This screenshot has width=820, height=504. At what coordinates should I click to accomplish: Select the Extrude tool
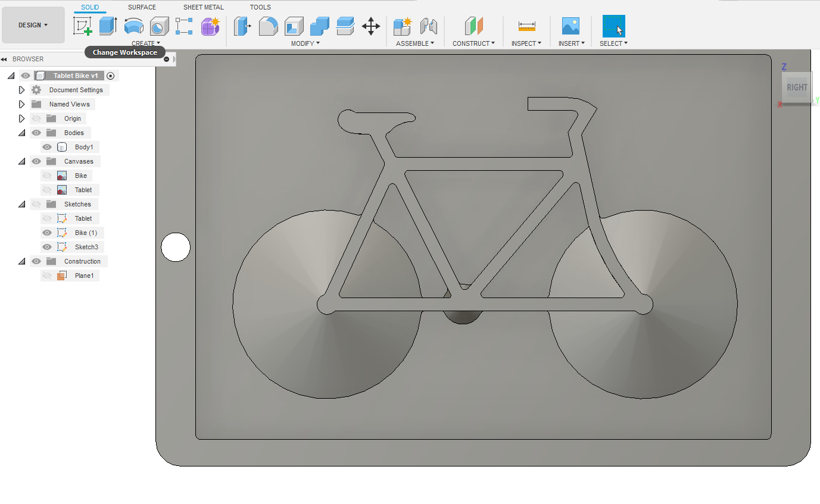coord(108,26)
